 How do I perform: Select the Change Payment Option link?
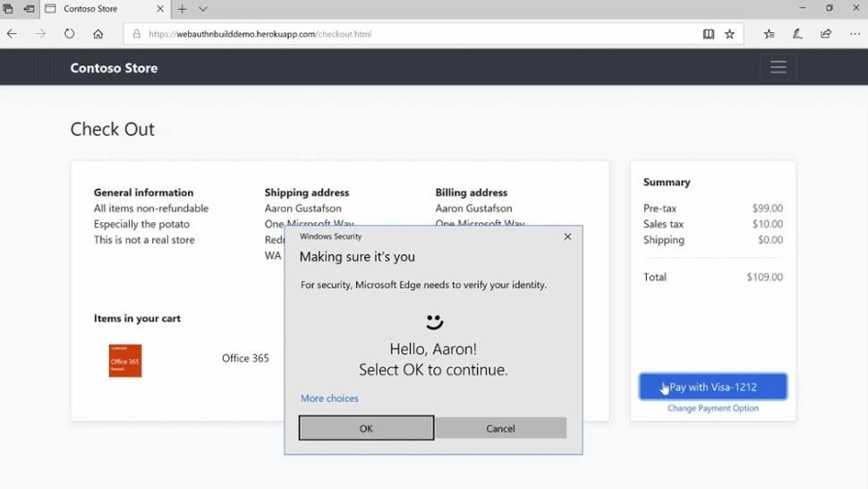(712, 408)
